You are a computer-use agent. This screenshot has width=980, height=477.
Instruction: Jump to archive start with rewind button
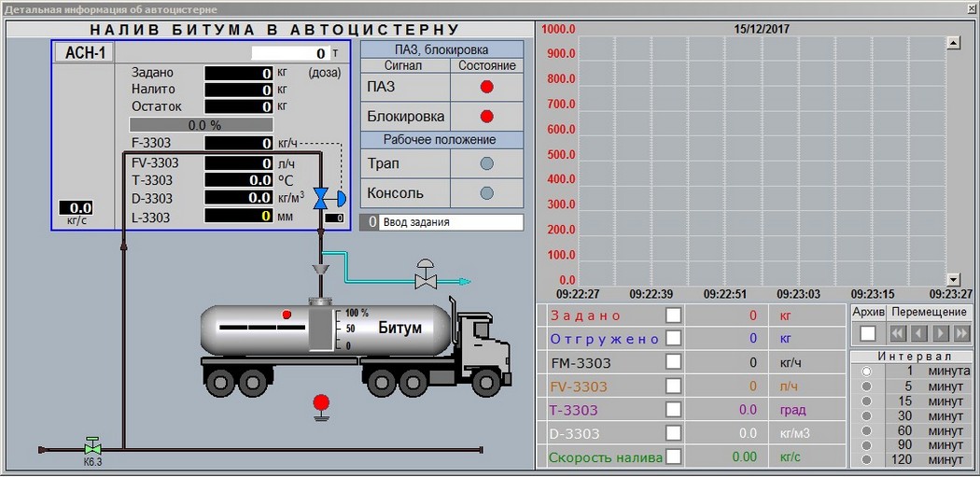pyautogui.click(x=898, y=333)
